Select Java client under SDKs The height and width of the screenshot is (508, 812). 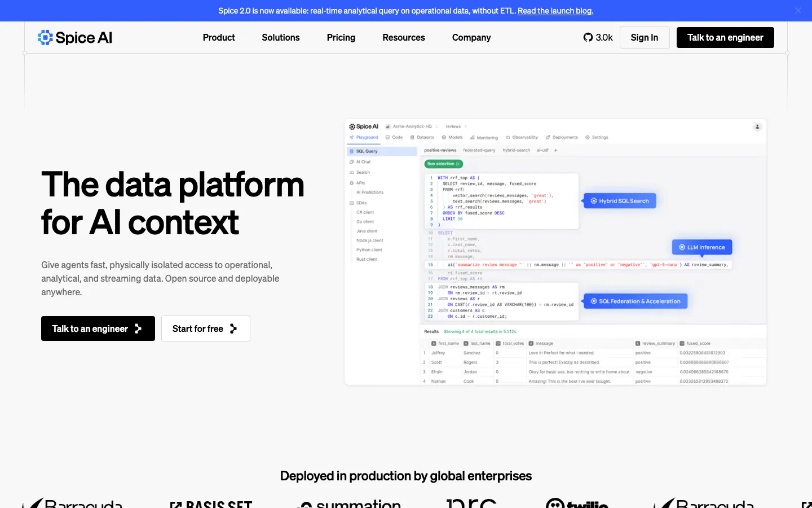click(367, 231)
